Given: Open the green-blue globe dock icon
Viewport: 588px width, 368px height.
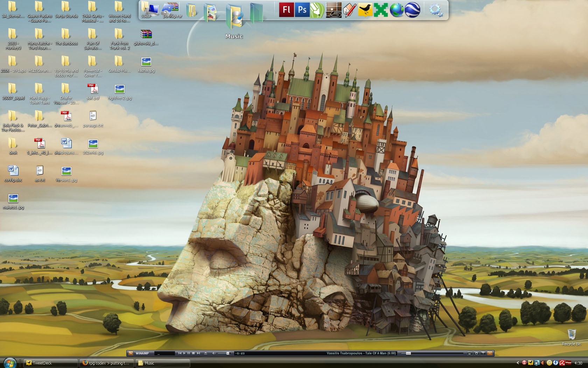Looking at the screenshot, I should pyautogui.click(x=397, y=10).
